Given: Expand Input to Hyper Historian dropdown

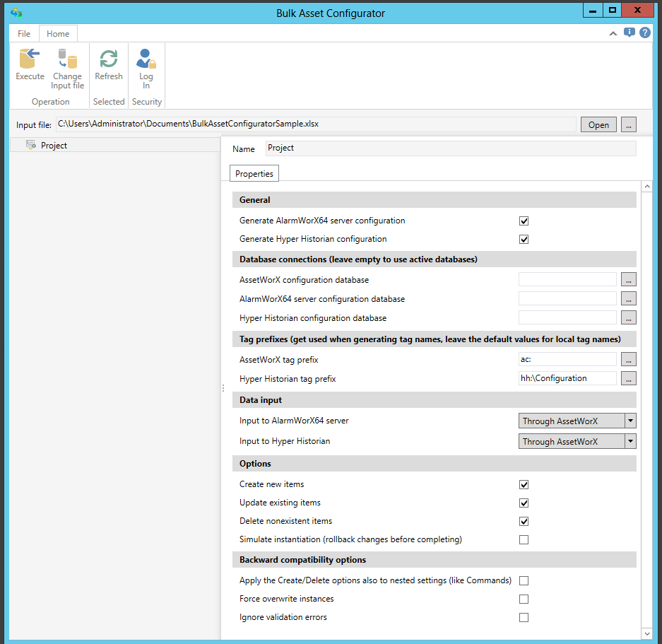Looking at the screenshot, I should [x=630, y=442].
